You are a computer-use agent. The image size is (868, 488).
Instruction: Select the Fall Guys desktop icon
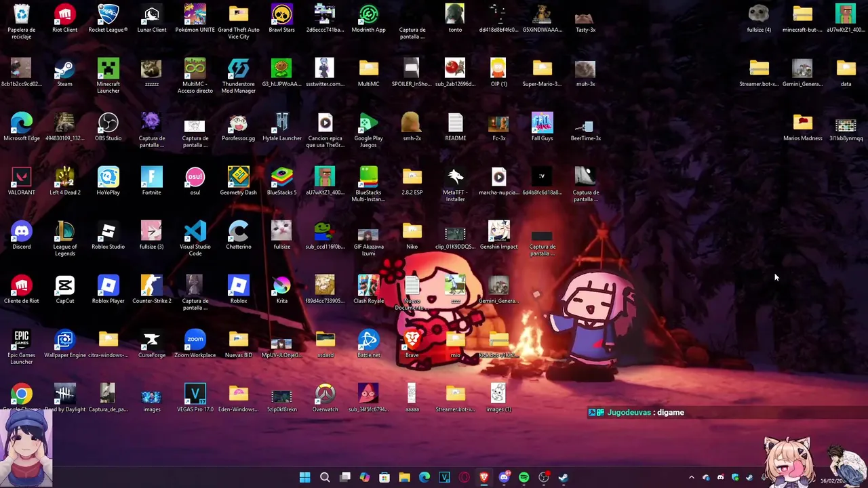[542, 127]
